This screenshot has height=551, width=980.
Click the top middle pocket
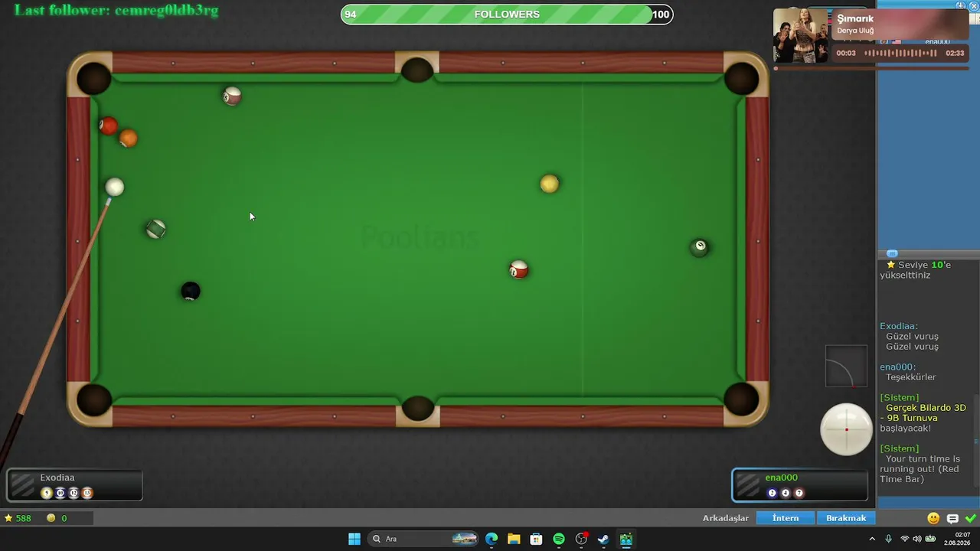417,70
